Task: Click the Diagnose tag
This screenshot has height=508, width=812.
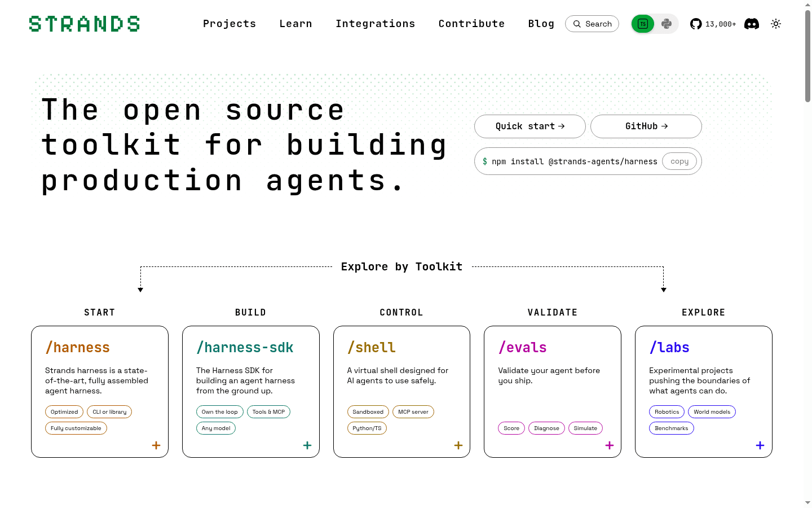Action: coord(546,428)
